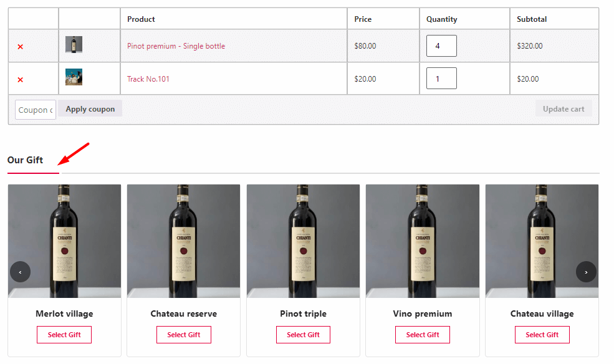Open Pinot premium - Single bottle link
This screenshot has width=614, height=364.
(x=176, y=45)
